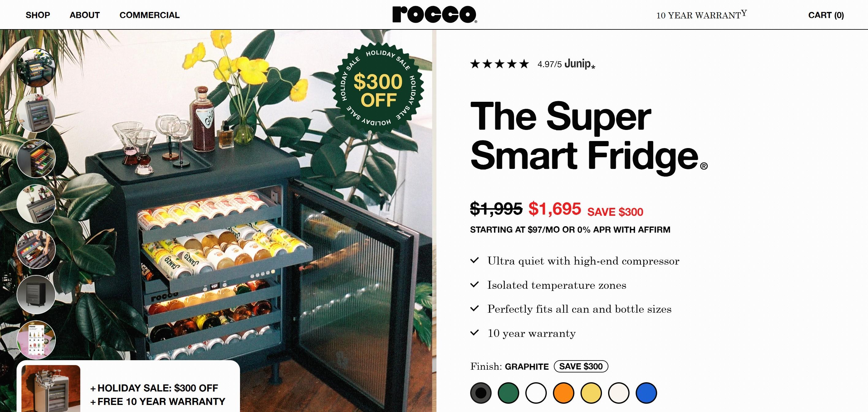Pick the blue finish swatch
This screenshot has height=412, width=868.
(x=646, y=393)
